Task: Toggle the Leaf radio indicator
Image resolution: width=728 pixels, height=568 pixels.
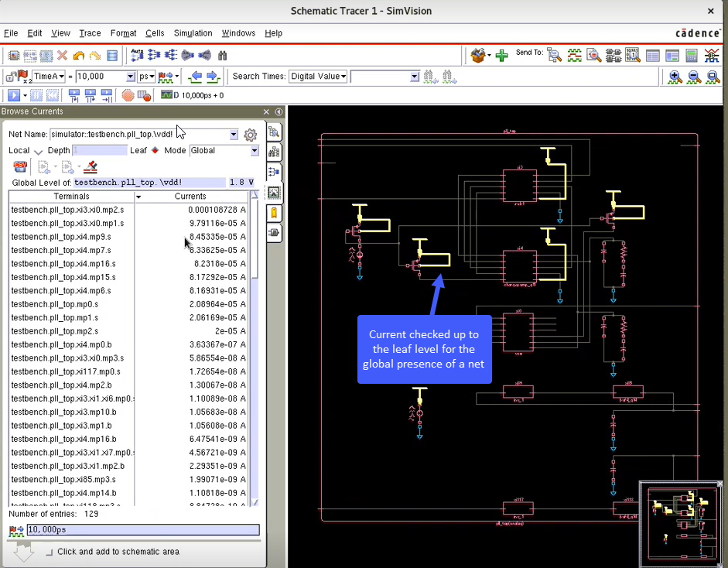Action: 155,151
